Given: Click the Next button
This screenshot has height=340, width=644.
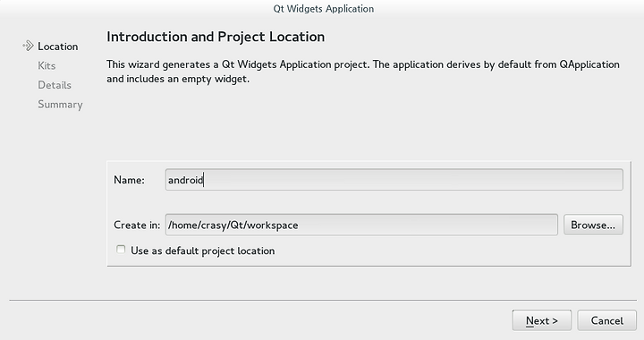Looking at the screenshot, I should [x=542, y=320].
